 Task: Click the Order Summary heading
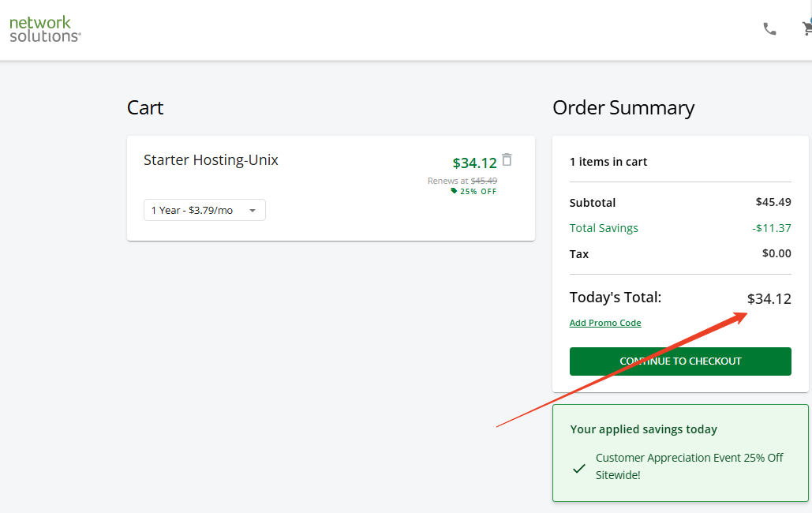pyautogui.click(x=623, y=108)
